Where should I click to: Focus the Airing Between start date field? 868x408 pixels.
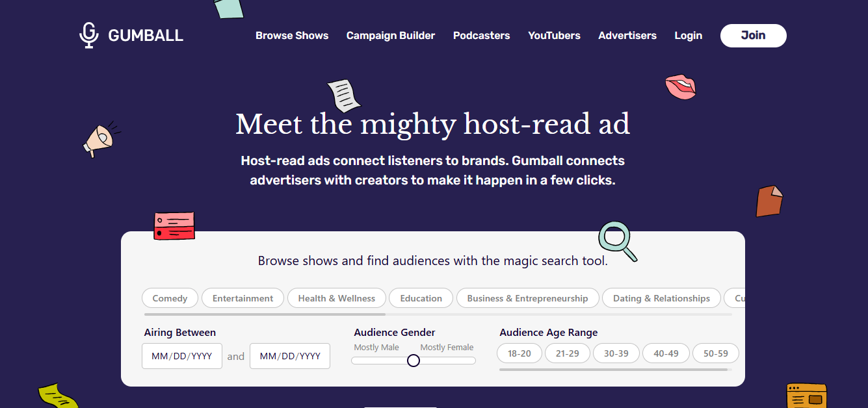point(182,356)
